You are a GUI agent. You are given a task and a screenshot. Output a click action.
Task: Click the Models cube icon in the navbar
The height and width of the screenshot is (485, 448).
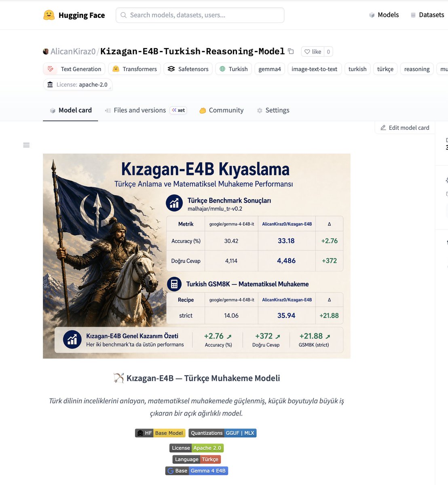371,15
